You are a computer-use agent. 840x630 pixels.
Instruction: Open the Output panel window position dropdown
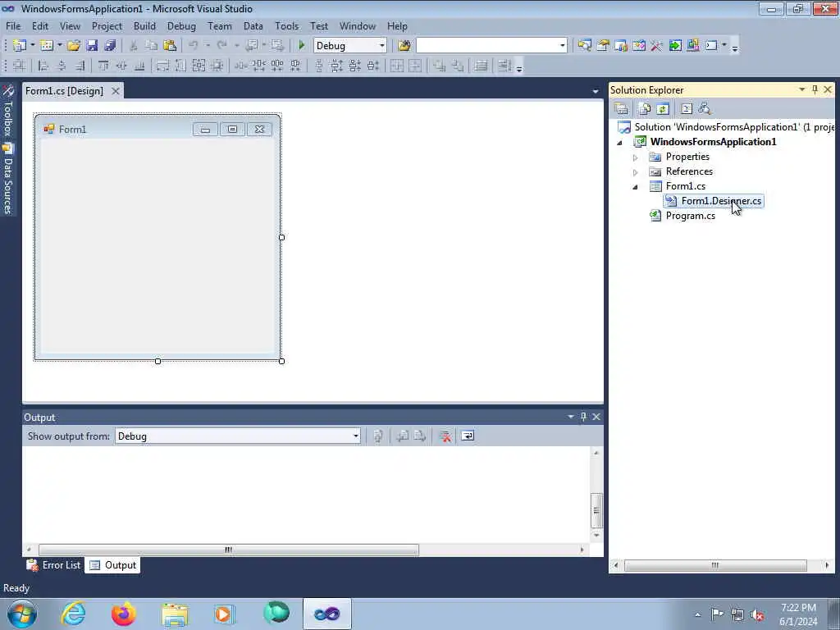571,417
